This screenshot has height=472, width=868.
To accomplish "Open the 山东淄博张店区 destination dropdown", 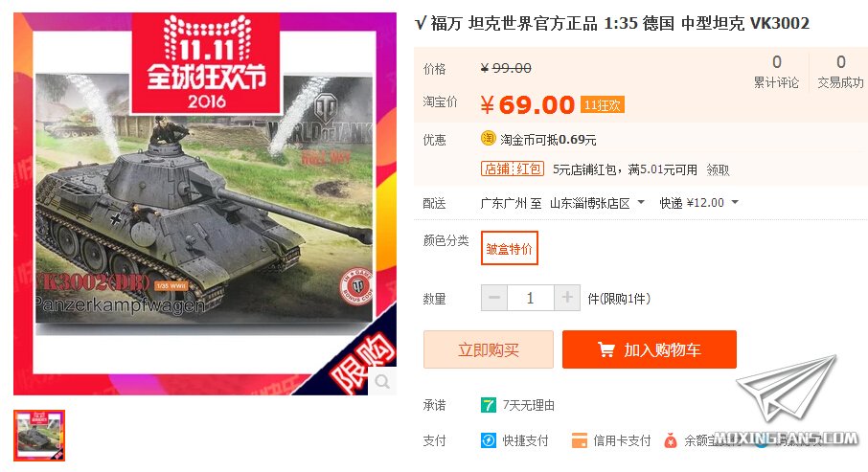I will [597, 203].
